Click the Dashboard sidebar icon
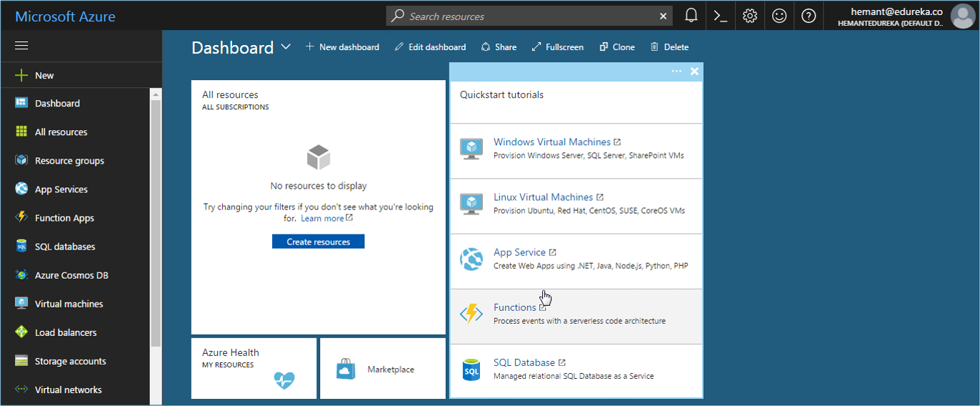Viewport: 980px width, 406px height. (x=21, y=103)
